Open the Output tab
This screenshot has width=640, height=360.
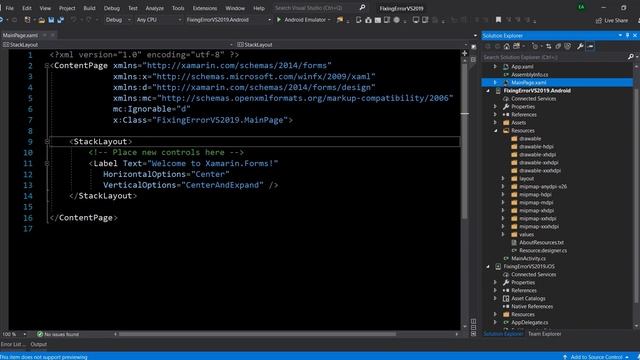(39, 344)
